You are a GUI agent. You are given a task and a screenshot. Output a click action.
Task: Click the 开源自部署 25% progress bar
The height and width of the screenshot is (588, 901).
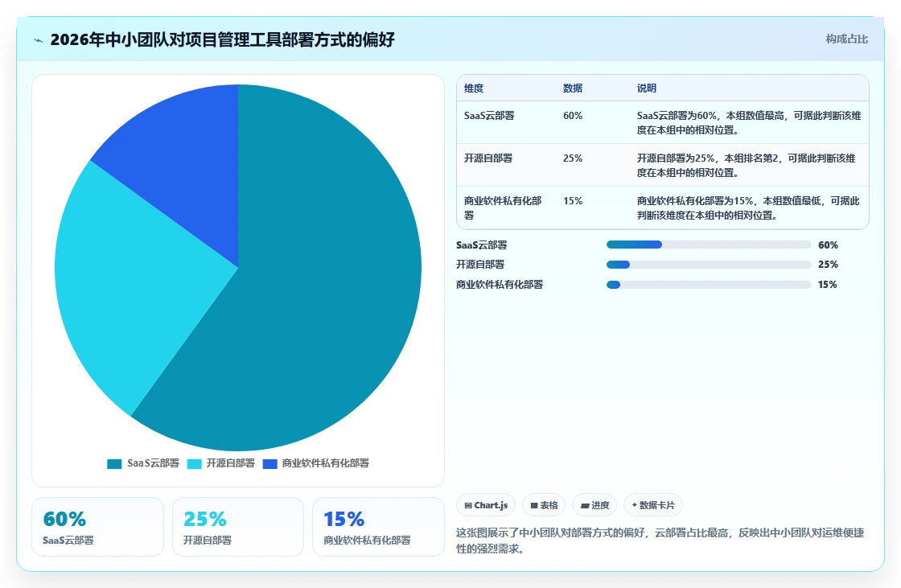(709, 265)
